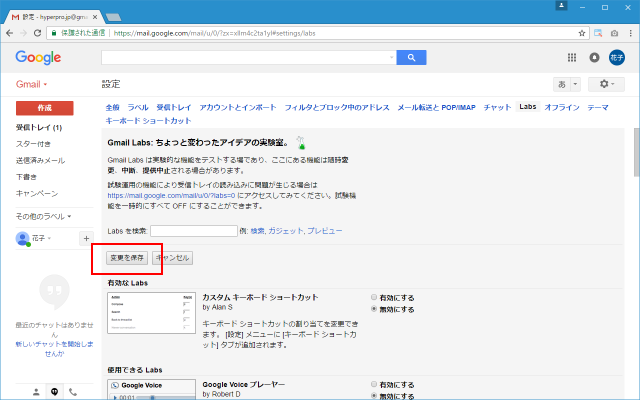Bookmark the page with the star icon

(582, 33)
